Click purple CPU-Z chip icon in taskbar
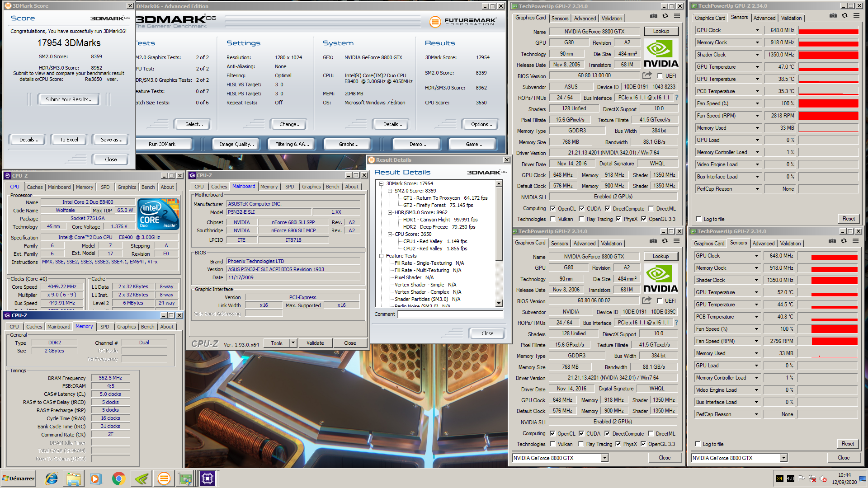Image resolution: width=868 pixels, height=488 pixels. 208,479
